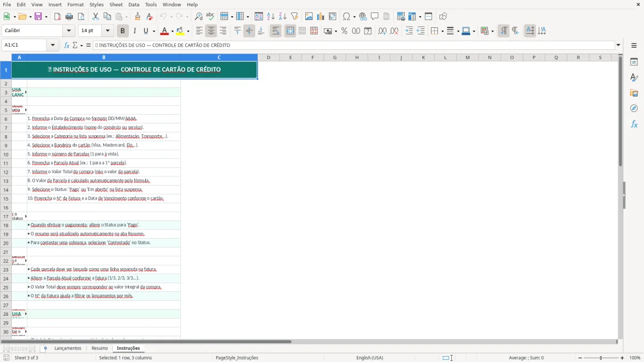644x362 pixels.
Task: Open the sidebar Navigator
Action: (634, 109)
